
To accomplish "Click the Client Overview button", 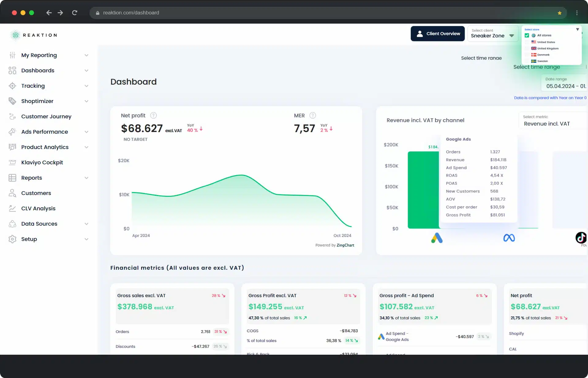I will 438,33.
